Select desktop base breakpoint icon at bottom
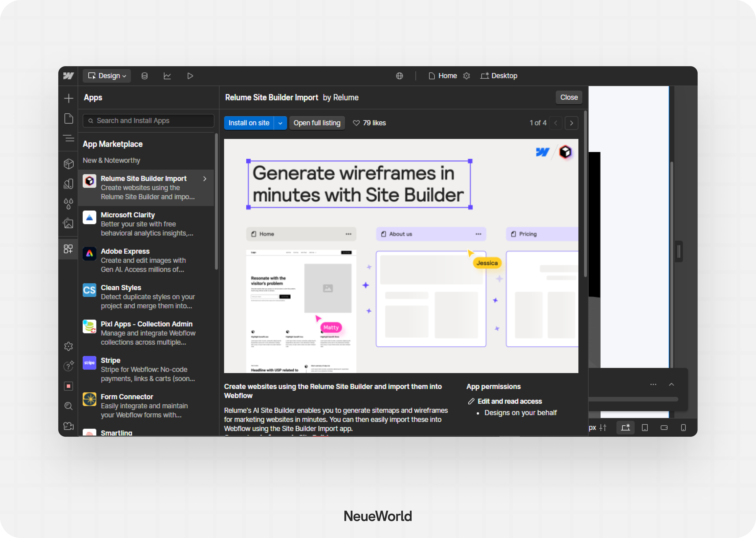The image size is (756, 538). [x=625, y=428]
